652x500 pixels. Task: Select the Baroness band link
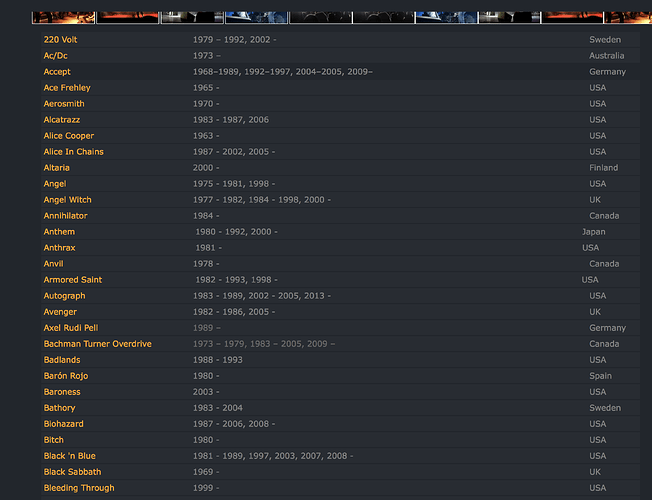pyautogui.click(x=62, y=392)
